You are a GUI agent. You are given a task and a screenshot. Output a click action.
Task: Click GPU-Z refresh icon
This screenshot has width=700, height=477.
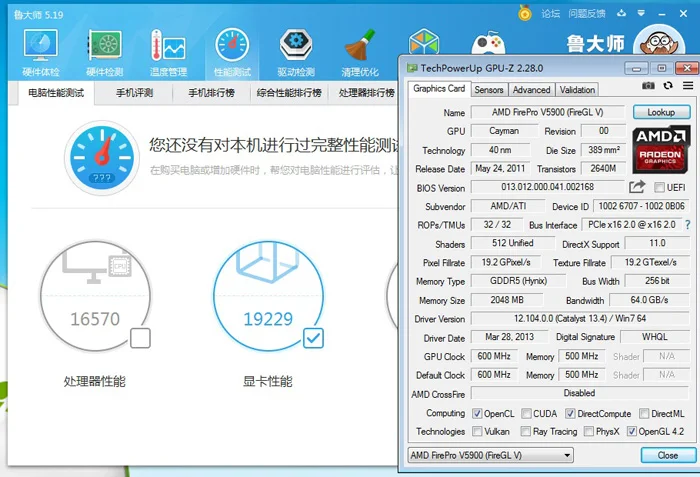[668, 85]
